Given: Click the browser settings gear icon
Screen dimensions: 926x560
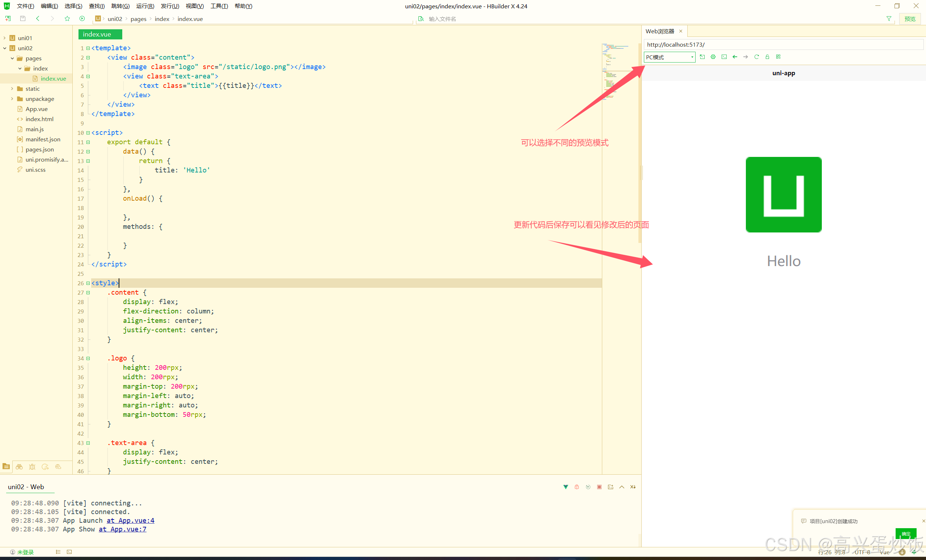Looking at the screenshot, I should coord(713,57).
